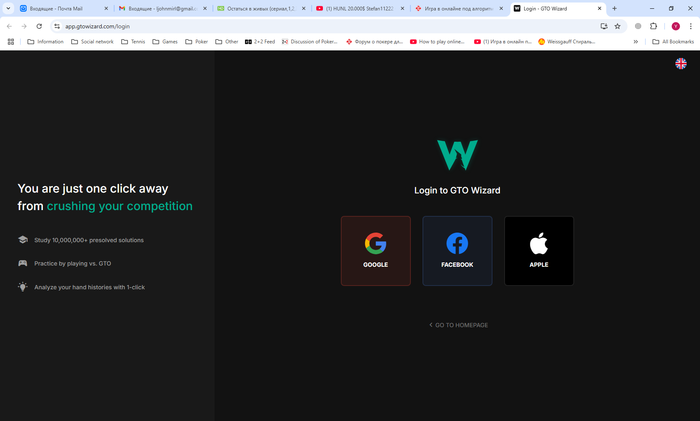
Task: Go forward with the browser forward arrow
Action: point(24,26)
